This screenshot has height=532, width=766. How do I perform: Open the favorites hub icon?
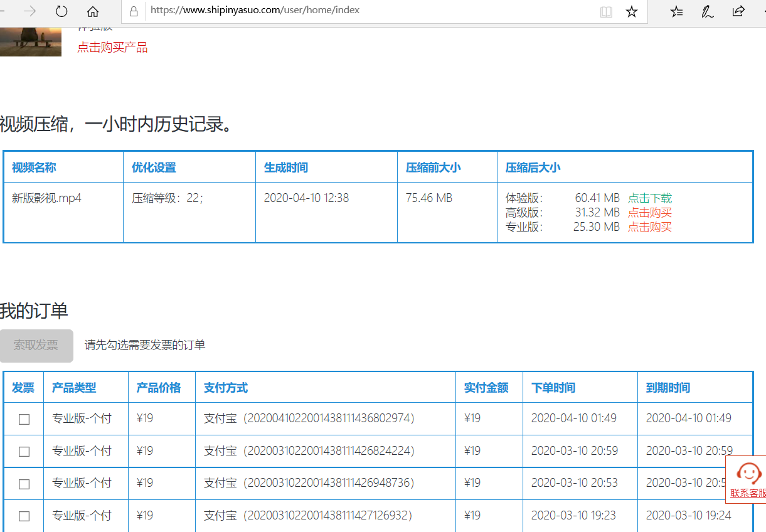tap(676, 11)
